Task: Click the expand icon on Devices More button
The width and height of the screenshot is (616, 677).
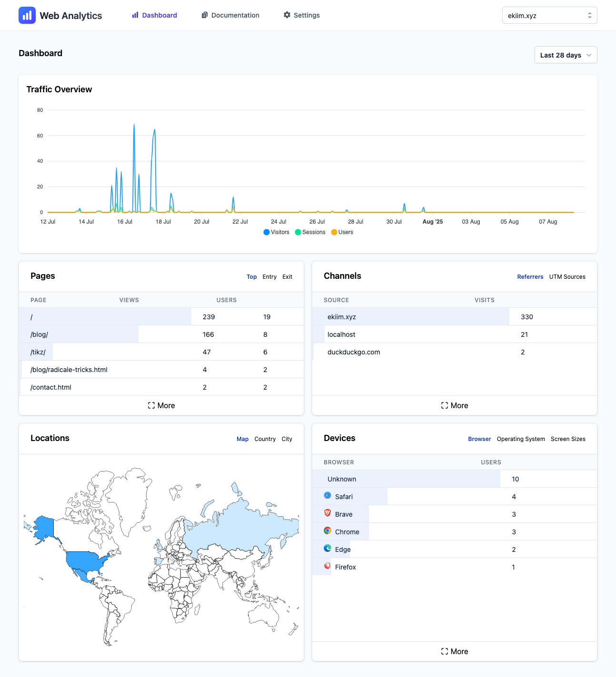Action: pos(445,651)
